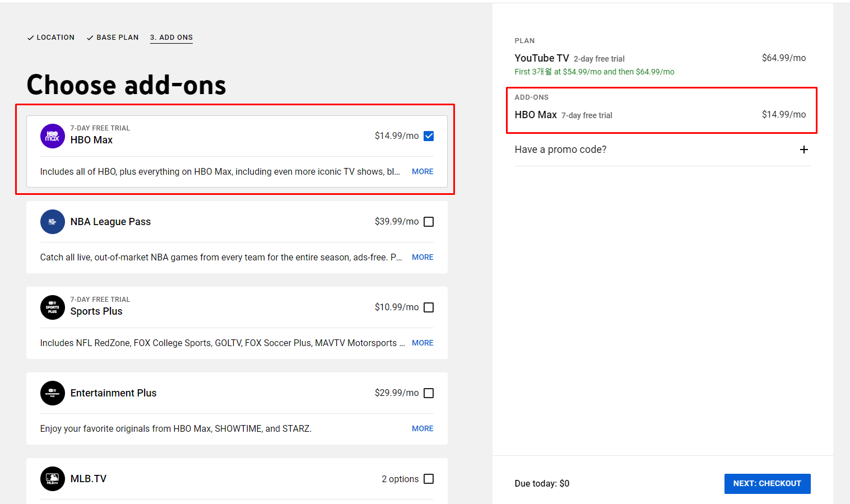Show MORE details for NBA League Pass

click(x=422, y=257)
